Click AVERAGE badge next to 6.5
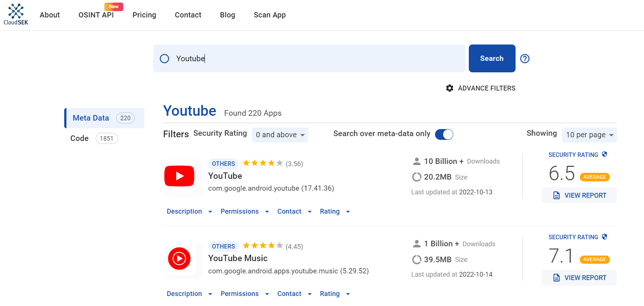Image resolution: width=644 pixels, height=306 pixels. [x=595, y=177]
